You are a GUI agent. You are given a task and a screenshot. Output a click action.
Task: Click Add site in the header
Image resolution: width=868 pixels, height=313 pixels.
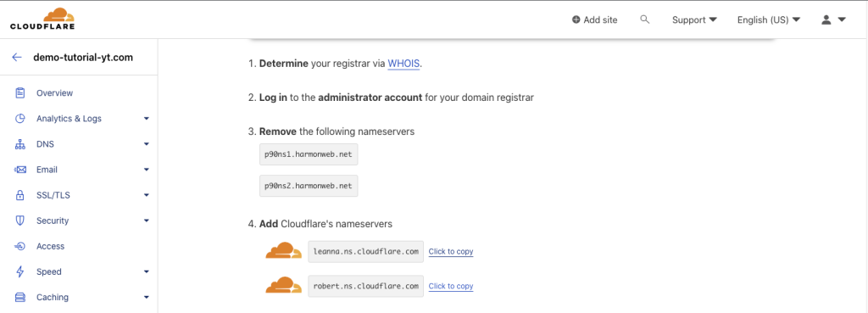coord(594,20)
